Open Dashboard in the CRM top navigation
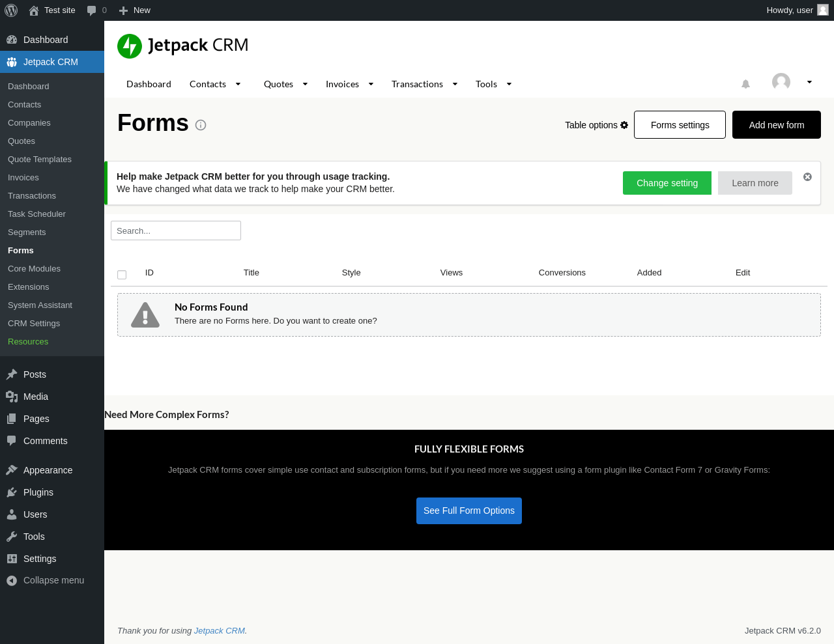The height and width of the screenshot is (644, 834). [x=149, y=84]
